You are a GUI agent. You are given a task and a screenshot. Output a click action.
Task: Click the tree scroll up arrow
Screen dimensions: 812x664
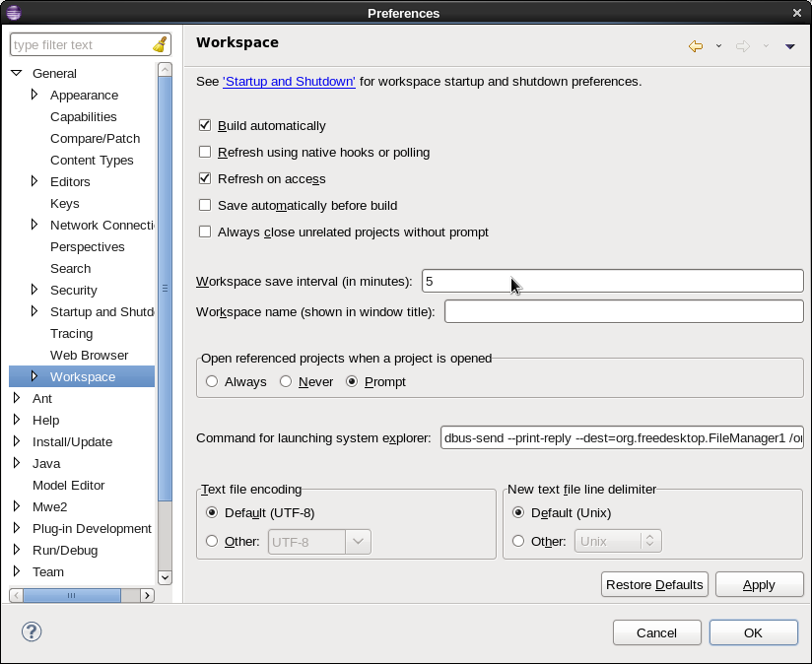(x=165, y=69)
